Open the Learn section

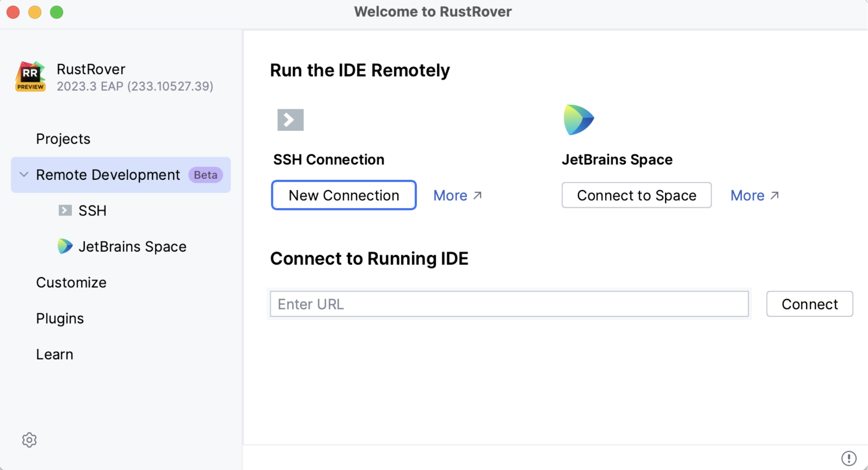coord(54,354)
